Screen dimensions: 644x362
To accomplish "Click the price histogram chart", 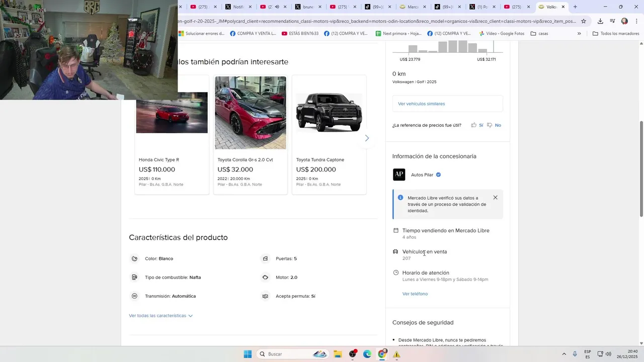I will tap(447, 47).
